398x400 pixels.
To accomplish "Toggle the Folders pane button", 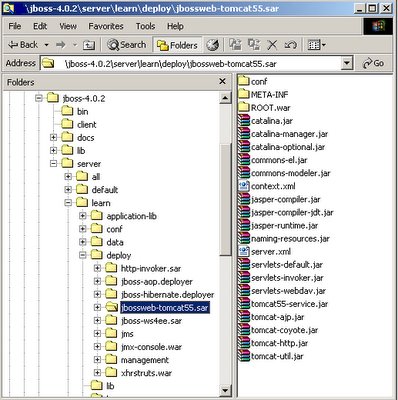I will [x=177, y=45].
